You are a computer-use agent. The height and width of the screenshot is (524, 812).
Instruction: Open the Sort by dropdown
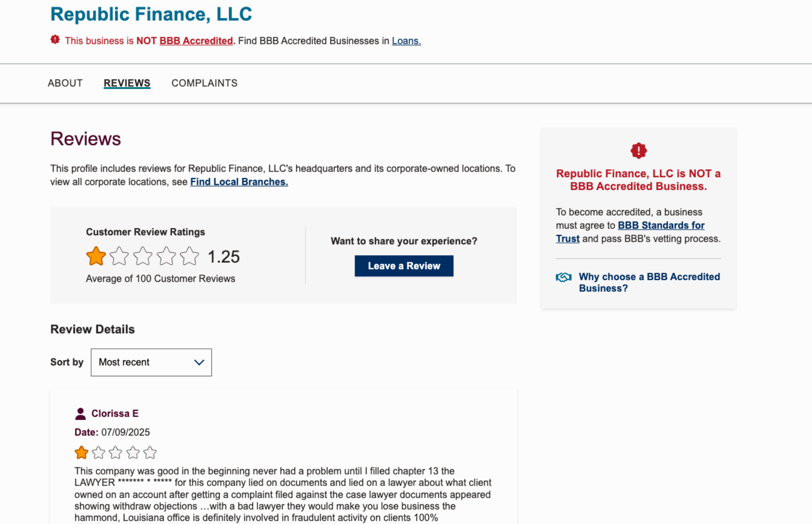(x=151, y=362)
